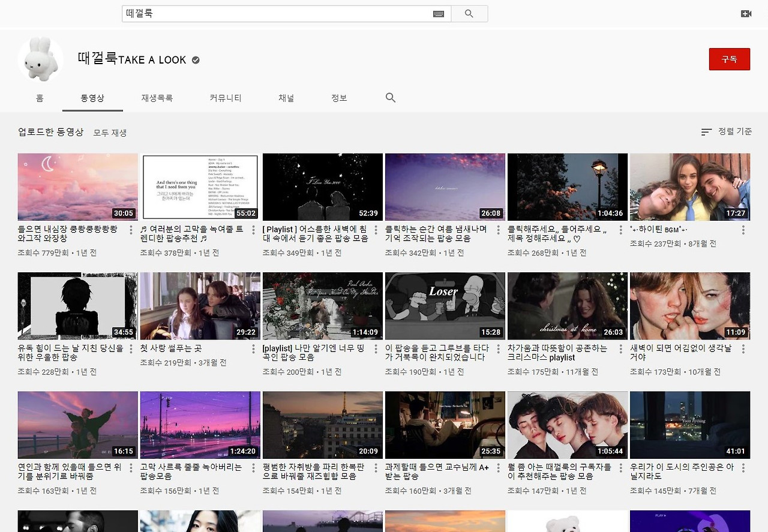Click the three-dot icon on the christmas playlist video
This screenshot has width=768, height=532.
point(620,348)
